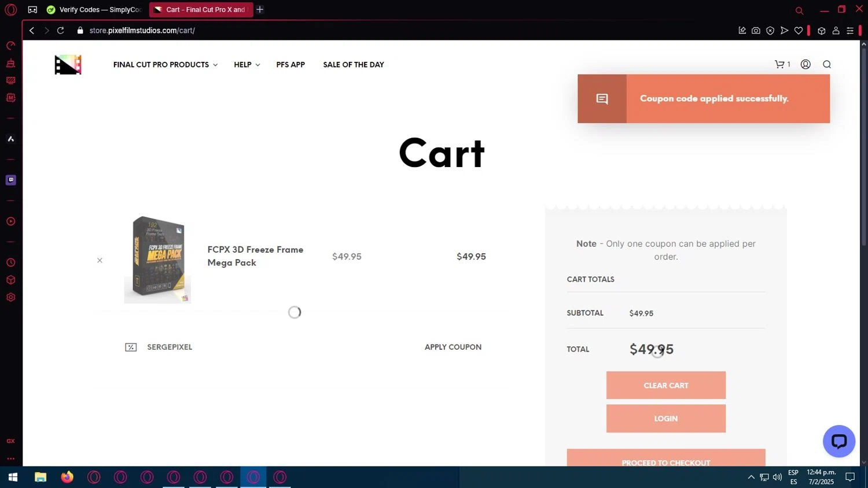
Task: Click Proceed to Checkout button
Action: pyautogui.click(x=666, y=458)
